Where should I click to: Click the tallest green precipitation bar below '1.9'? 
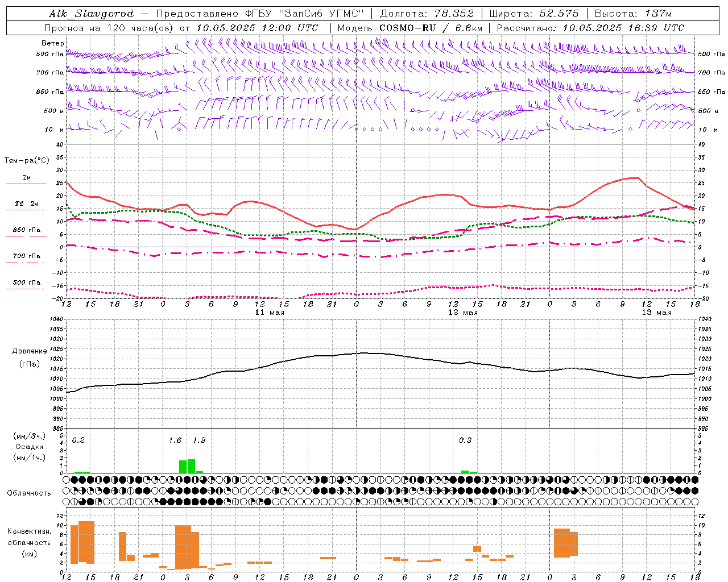point(191,466)
